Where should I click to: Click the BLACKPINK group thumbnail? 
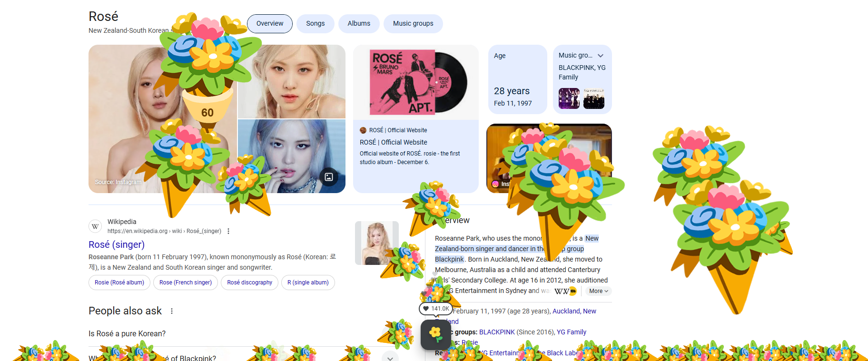pyautogui.click(x=569, y=99)
